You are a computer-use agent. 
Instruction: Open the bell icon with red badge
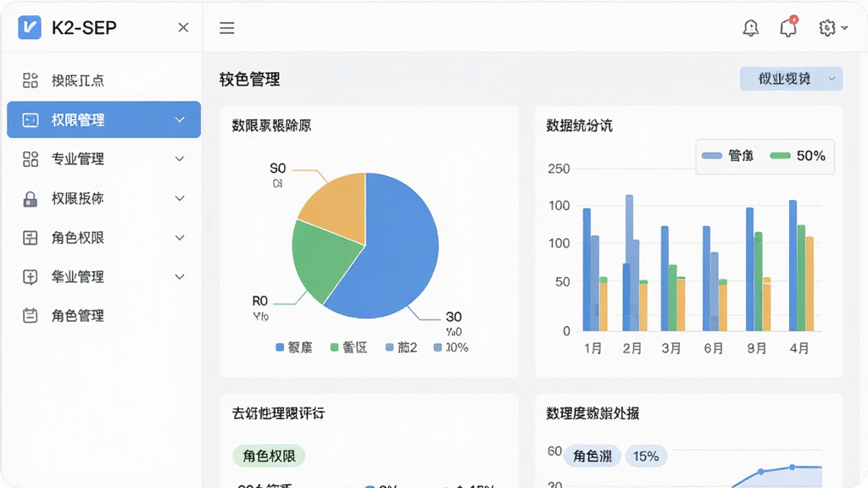click(x=788, y=27)
